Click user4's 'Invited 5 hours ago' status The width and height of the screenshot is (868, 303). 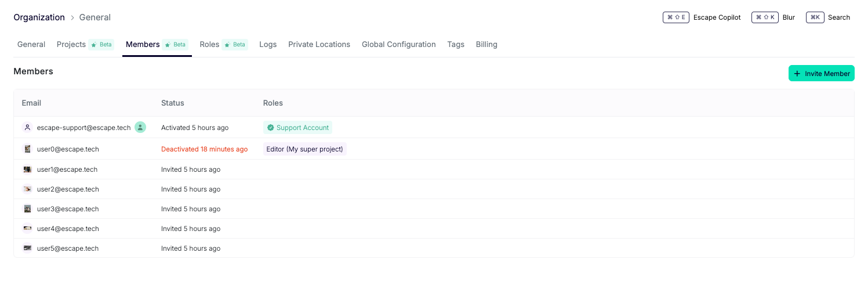click(x=191, y=229)
